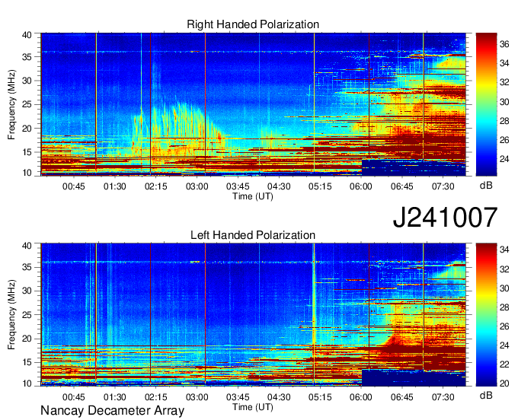Click the arc bursts in the Right Handed spectrogram
The height and width of the screenshot is (420, 518).
[180, 127]
